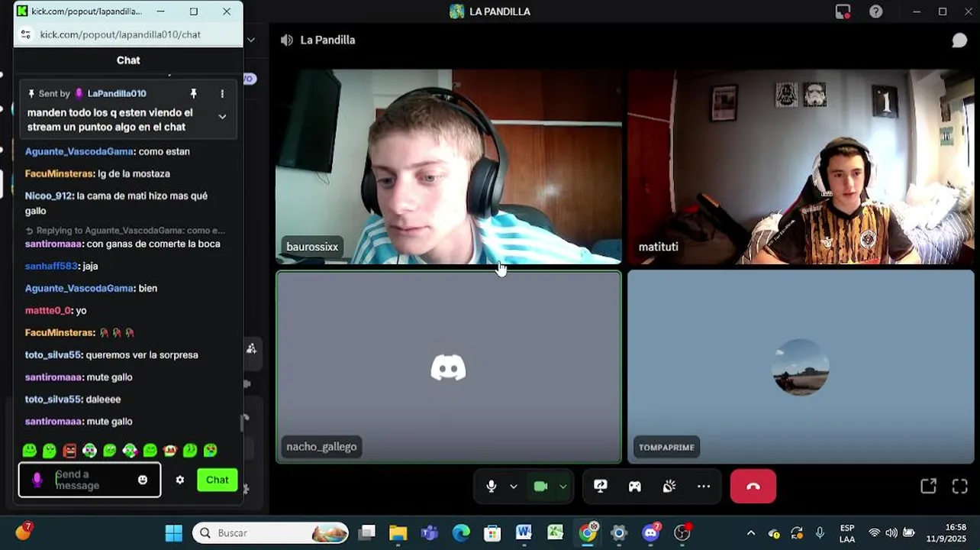Viewport: 980px width, 550px height.
Task: Click the kick.com popout URL address bar
Action: tap(121, 34)
